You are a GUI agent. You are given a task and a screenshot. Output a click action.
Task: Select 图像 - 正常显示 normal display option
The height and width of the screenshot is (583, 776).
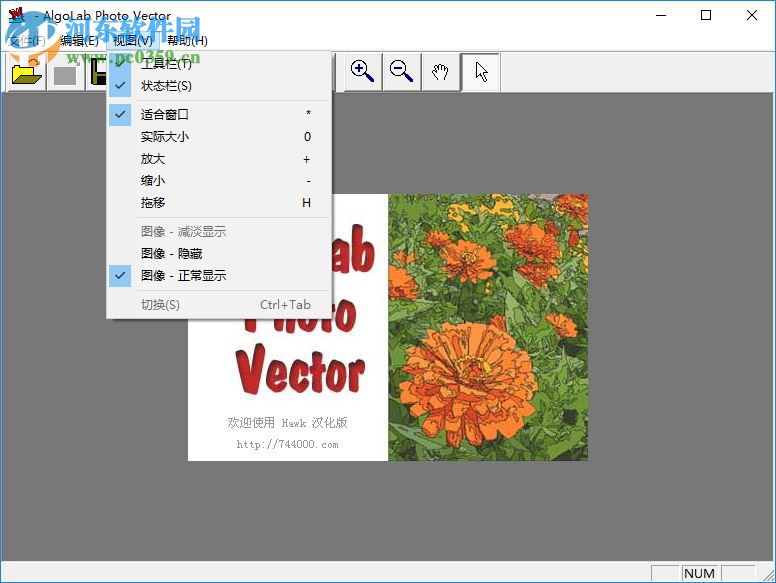219,276
